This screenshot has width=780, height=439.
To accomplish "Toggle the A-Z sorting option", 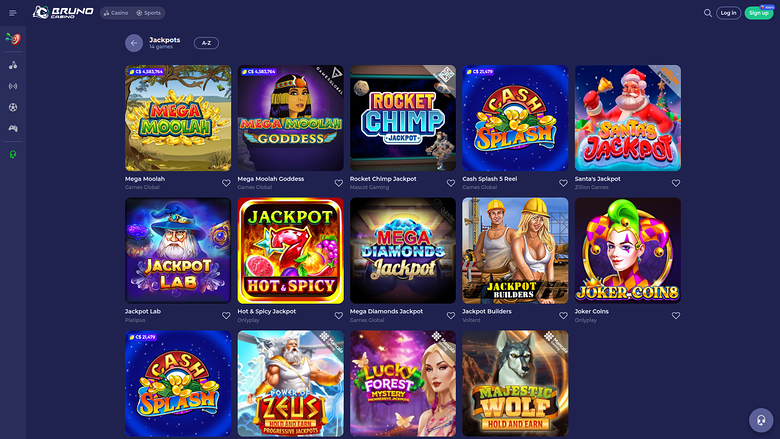I will click(206, 43).
